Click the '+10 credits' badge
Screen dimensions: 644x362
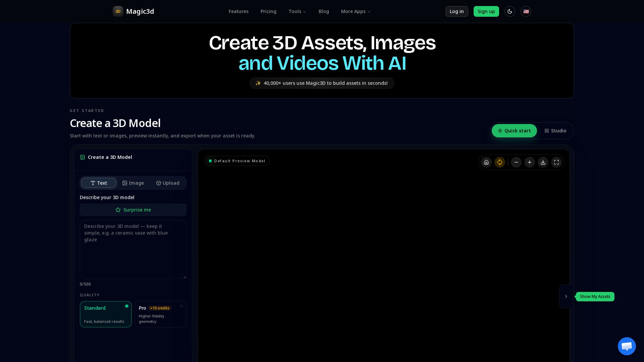click(x=160, y=308)
